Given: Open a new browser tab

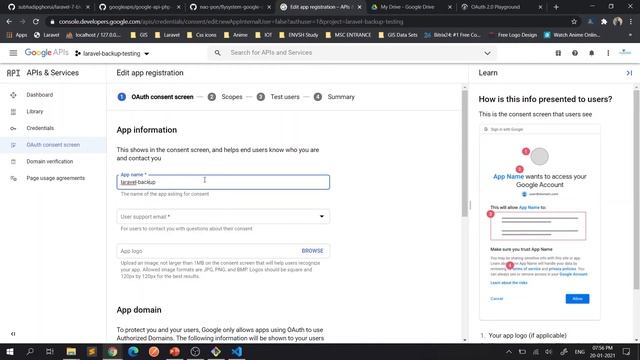Looking at the screenshot, I should point(556,7).
